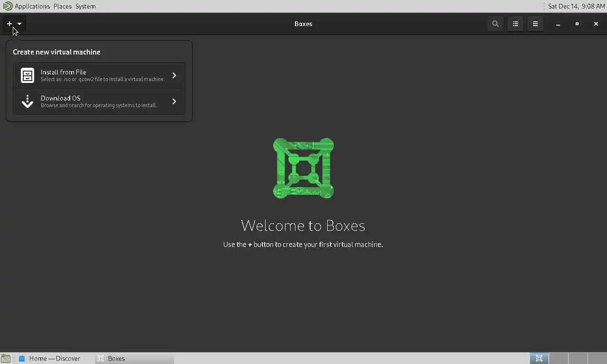
Task: Maximize the Boxes window
Action: [577, 24]
